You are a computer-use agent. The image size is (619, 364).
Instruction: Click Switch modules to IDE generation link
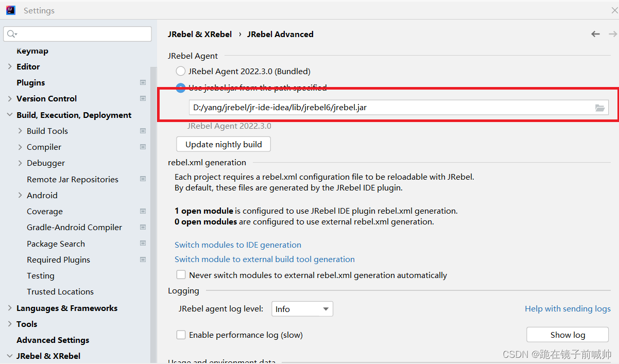click(238, 245)
